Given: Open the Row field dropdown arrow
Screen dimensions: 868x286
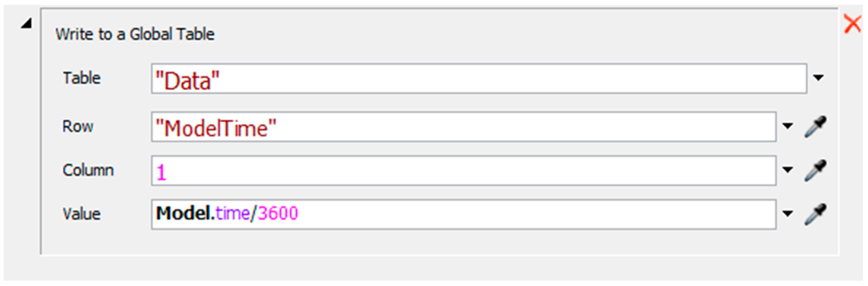Looking at the screenshot, I should pos(787,126).
